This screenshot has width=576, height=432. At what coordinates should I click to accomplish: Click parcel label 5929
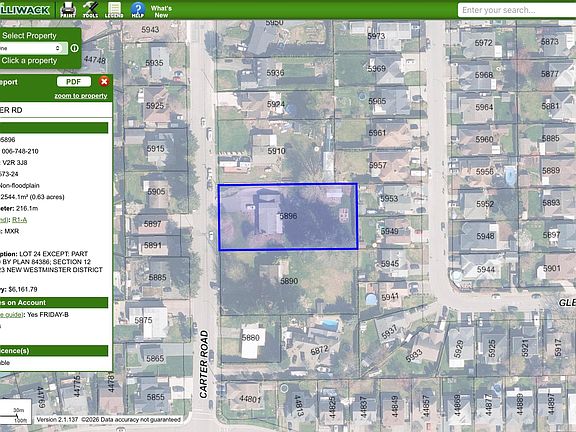[458, 349]
